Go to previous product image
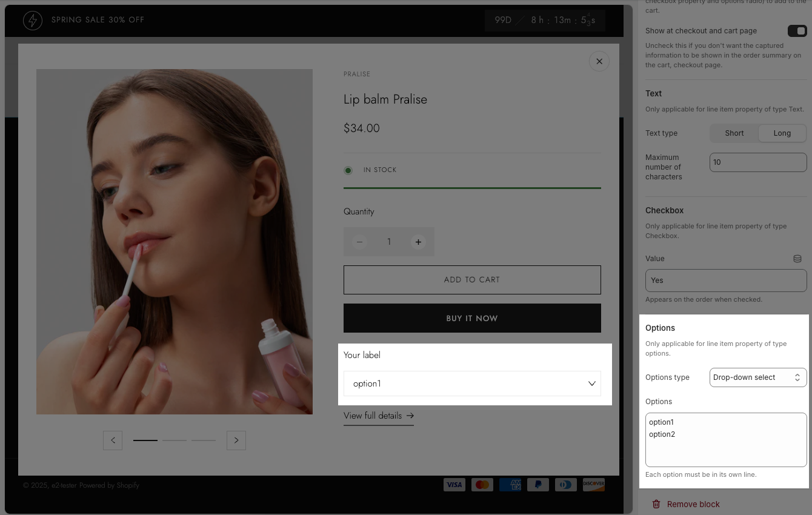812x515 pixels. tap(113, 440)
